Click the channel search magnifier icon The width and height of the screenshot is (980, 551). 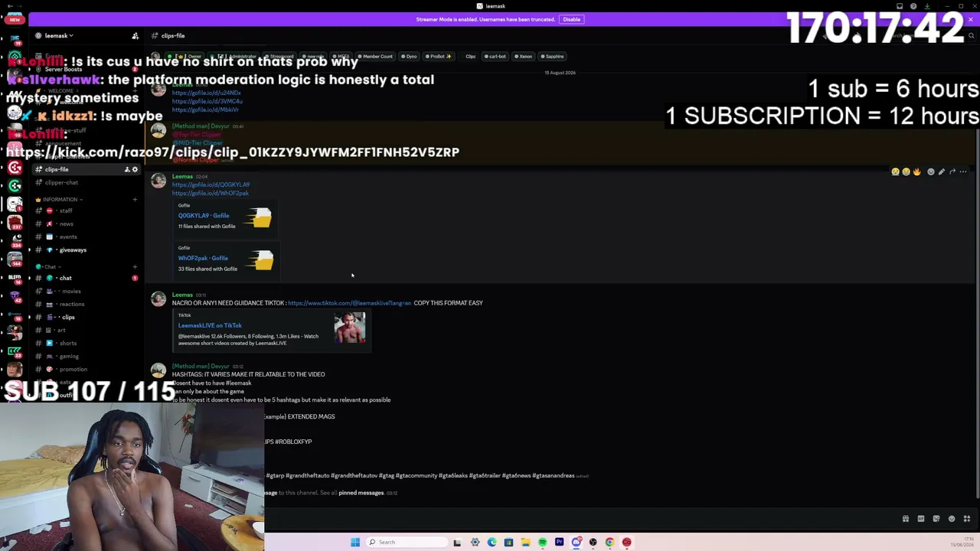(x=972, y=36)
